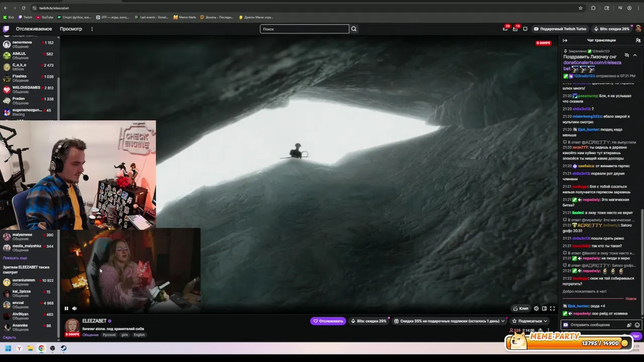This screenshot has width=644, height=362.
Task: Open the emote picker in chat input
Action: 637,325
